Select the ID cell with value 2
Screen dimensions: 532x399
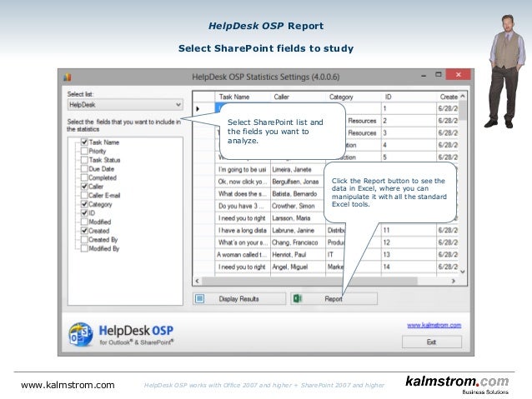click(x=409, y=121)
